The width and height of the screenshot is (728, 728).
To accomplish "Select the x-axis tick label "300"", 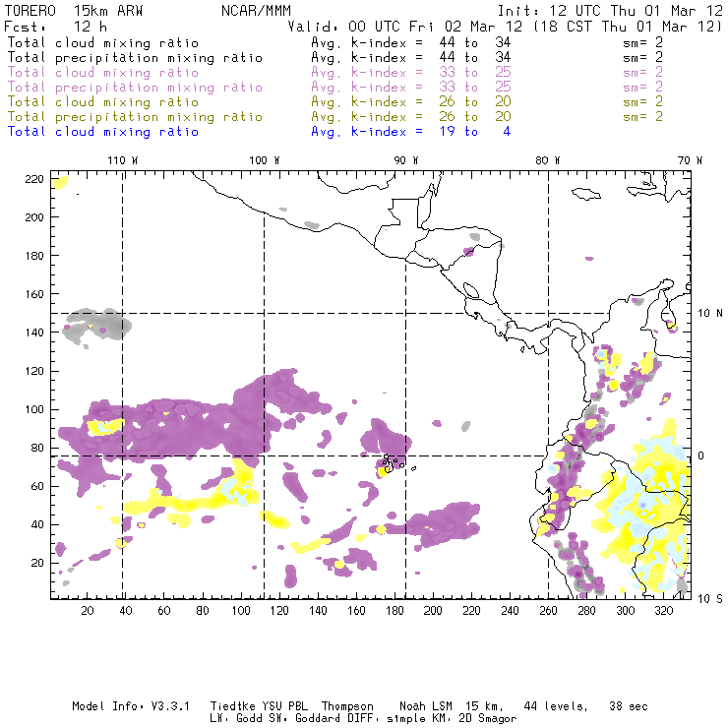I will [x=626, y=611].
